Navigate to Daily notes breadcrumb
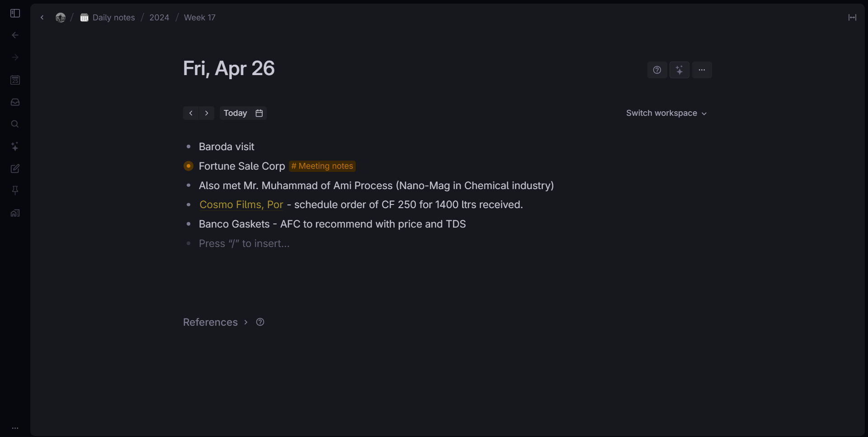 click(x=108, y=18)
